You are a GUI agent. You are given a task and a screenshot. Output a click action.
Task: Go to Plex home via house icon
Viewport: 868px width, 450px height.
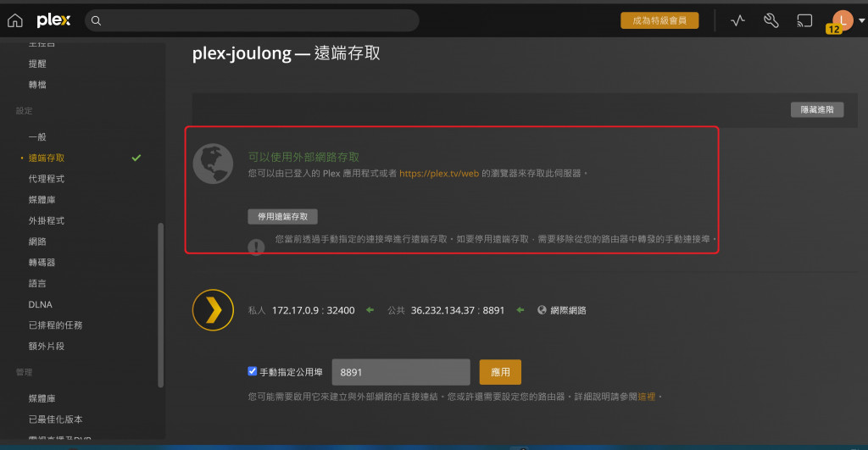15,20
